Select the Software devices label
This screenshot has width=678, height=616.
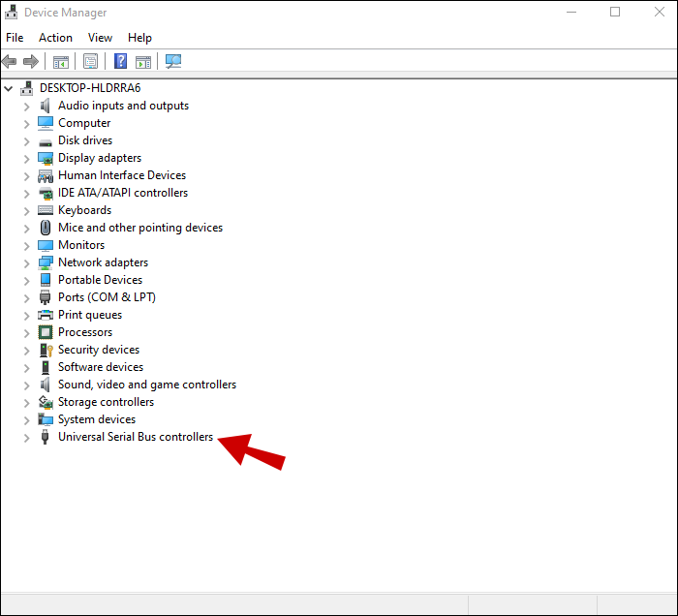click(x=101, y=367)
